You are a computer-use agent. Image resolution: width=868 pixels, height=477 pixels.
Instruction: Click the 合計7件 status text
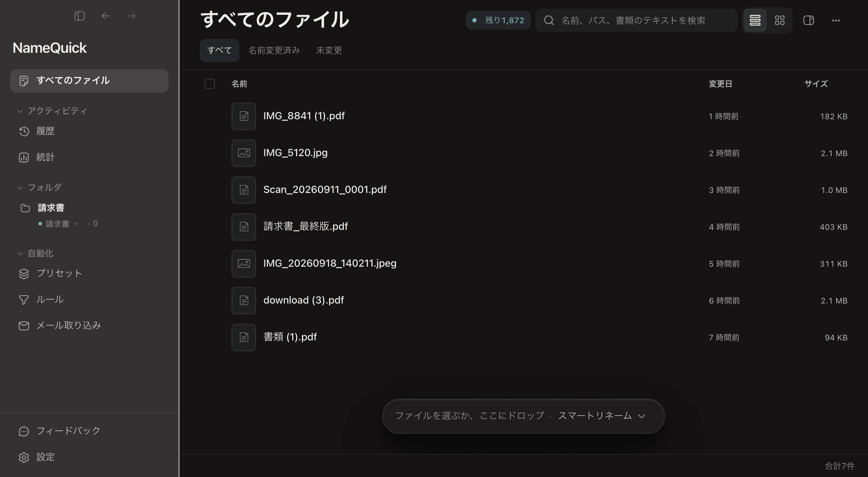840,466
